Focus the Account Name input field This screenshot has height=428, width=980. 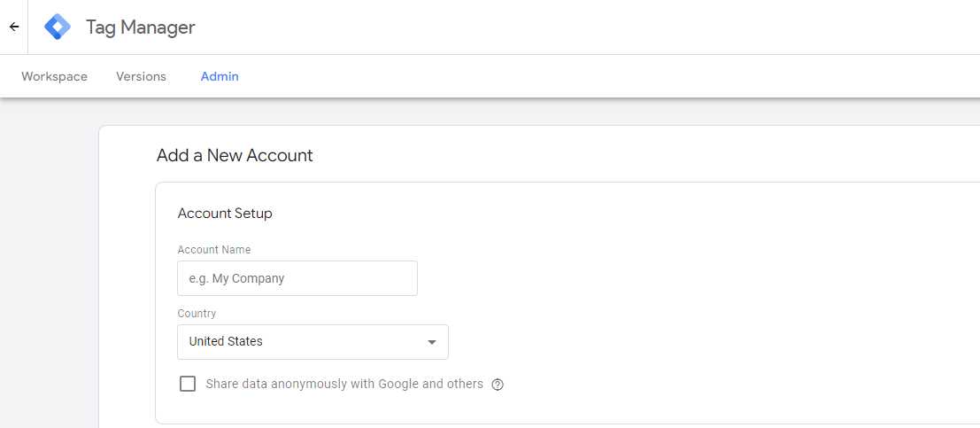point(297,278)
